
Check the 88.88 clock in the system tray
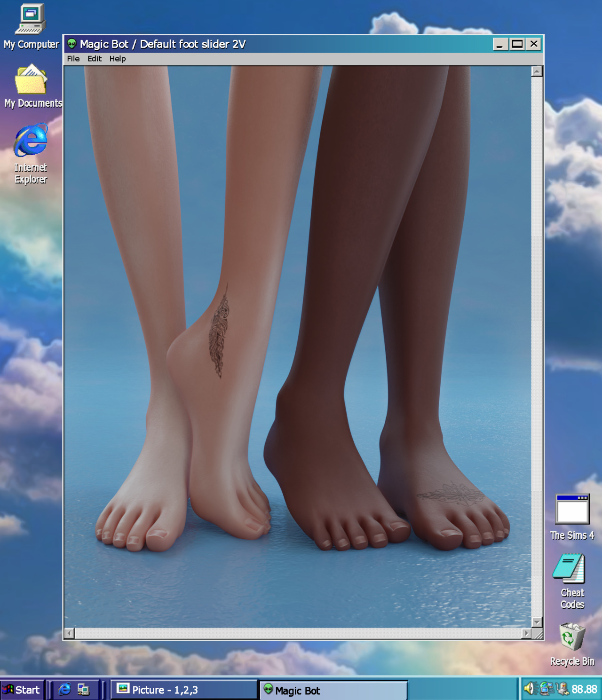pos(586,689)
